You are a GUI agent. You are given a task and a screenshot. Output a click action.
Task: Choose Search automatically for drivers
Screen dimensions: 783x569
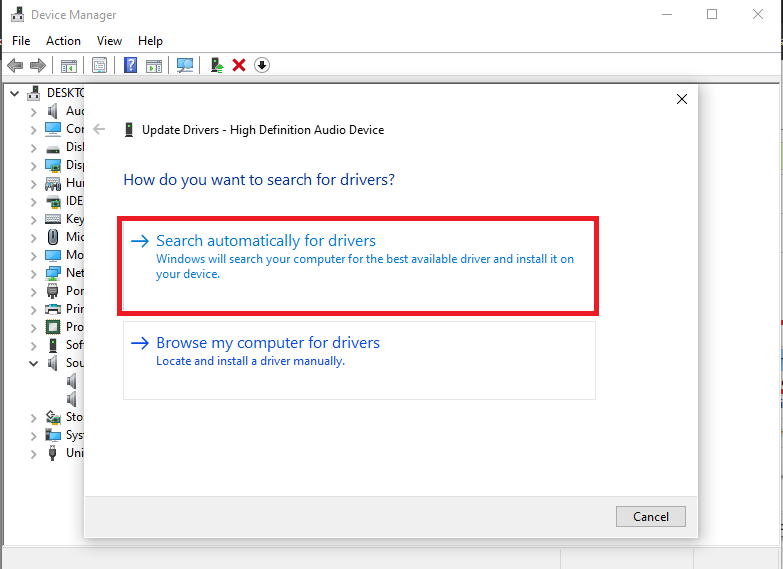click(266, 241)
